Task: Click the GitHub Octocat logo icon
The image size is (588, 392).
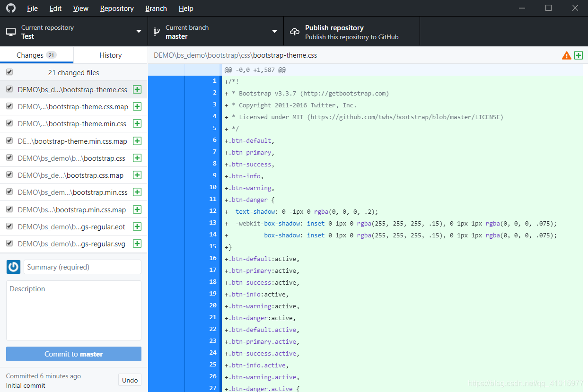Action: tap(10, 8)
